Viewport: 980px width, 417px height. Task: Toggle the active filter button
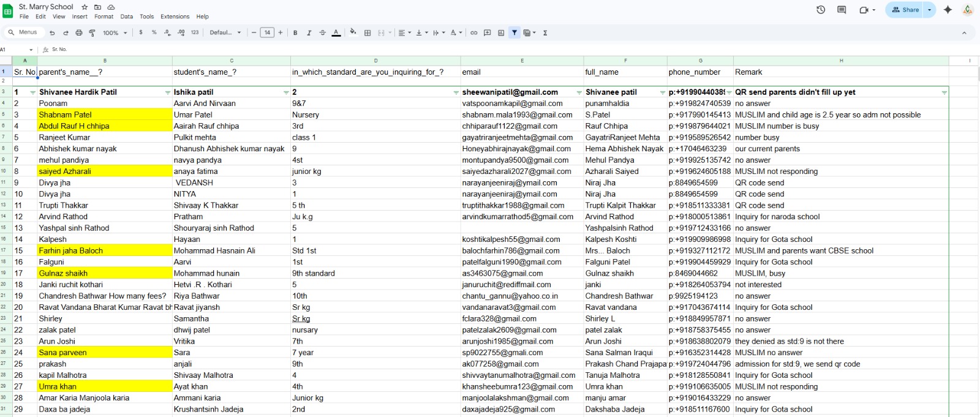(514, 33)
